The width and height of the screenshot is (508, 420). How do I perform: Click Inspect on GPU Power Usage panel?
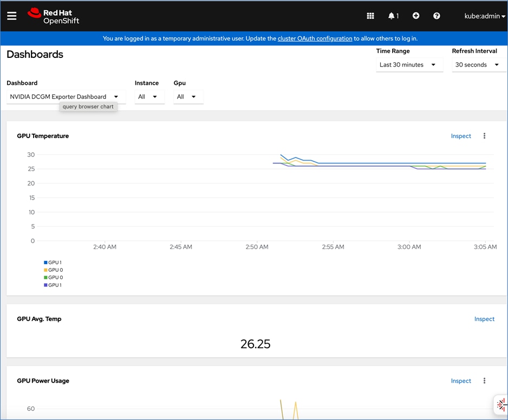pyautogui.click(x=461, y=381)
